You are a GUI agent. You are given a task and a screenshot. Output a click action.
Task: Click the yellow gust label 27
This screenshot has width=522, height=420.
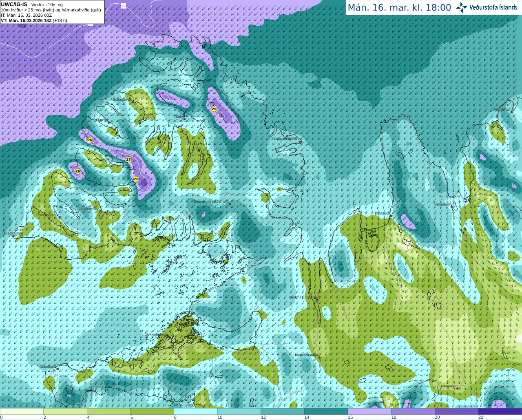click(x=128, y=159)
